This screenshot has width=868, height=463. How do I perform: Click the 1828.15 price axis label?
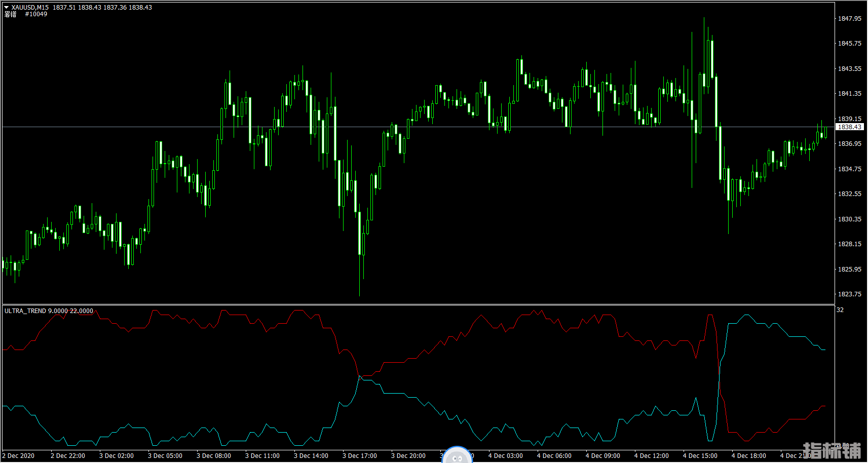click(x=850, y=244)
